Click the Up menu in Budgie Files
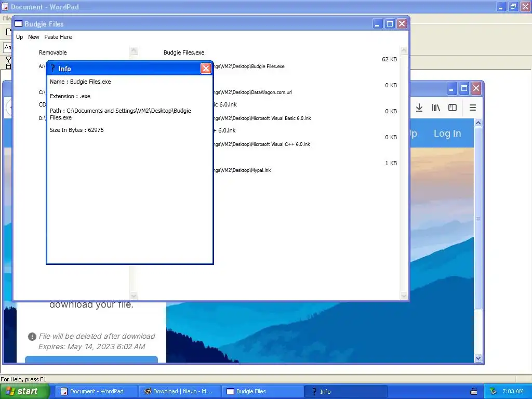Image resolution: width=532 pixels, height=399 pixels. coord(20,37)
